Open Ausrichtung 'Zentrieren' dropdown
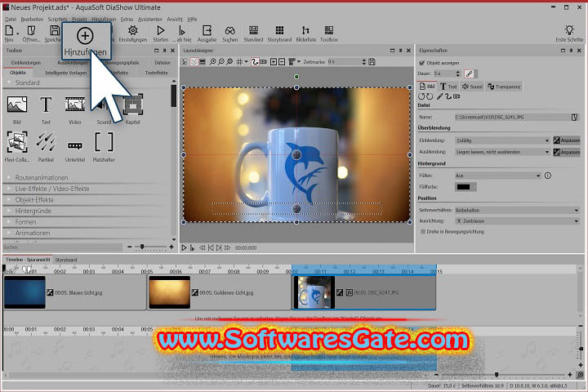 point(517,221)
